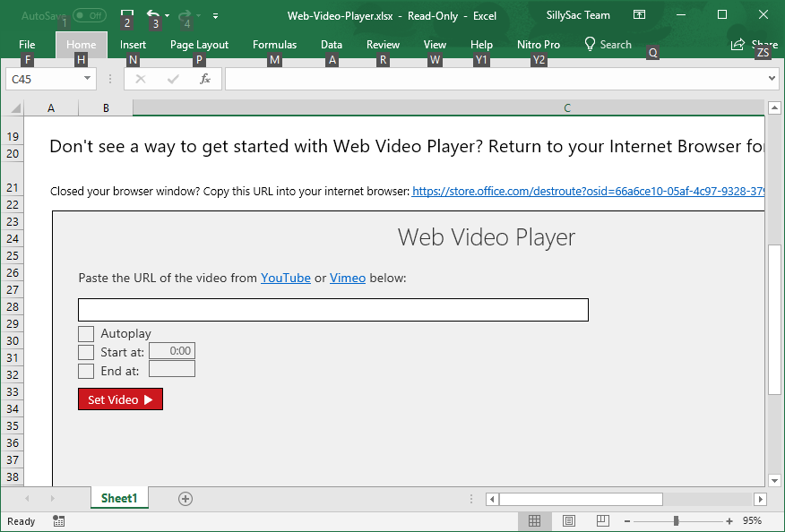The image size is (785, 532).
Task: Open the Vimeo link
Action: (348, 278)
